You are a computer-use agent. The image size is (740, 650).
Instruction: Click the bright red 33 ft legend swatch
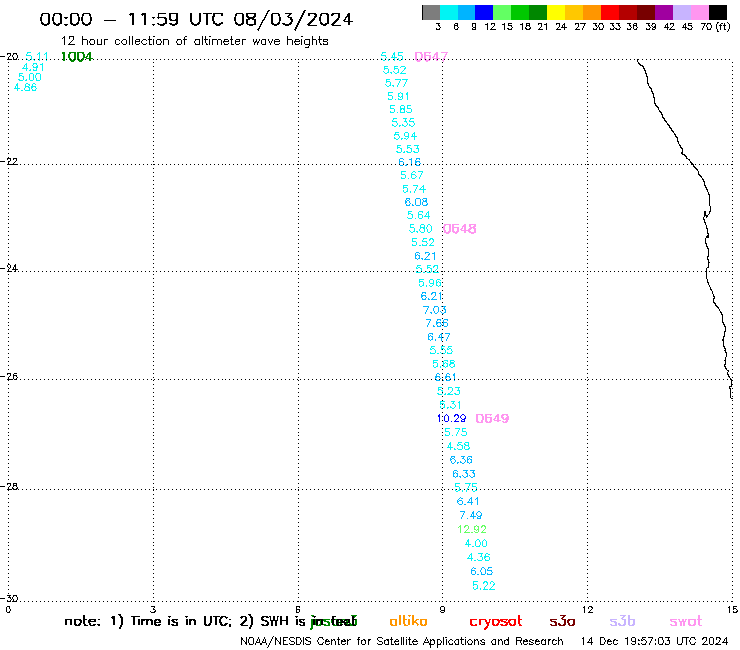click(x=609, y=12)
